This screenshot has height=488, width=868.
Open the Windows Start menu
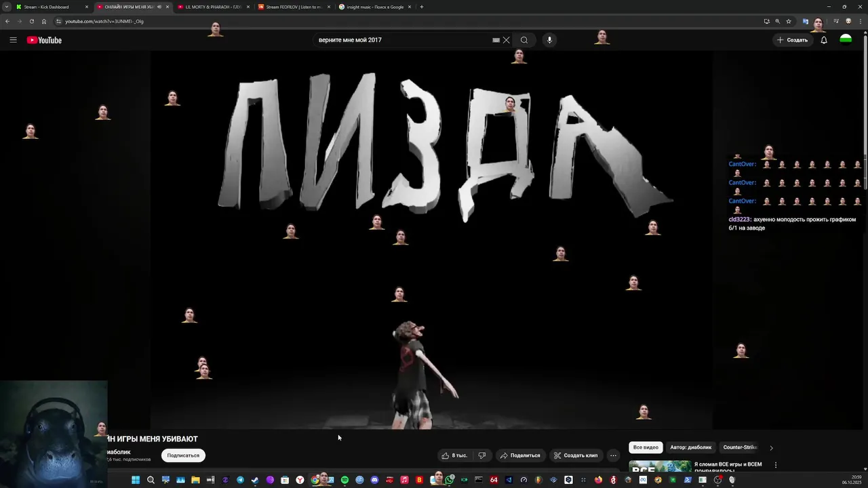136,480
